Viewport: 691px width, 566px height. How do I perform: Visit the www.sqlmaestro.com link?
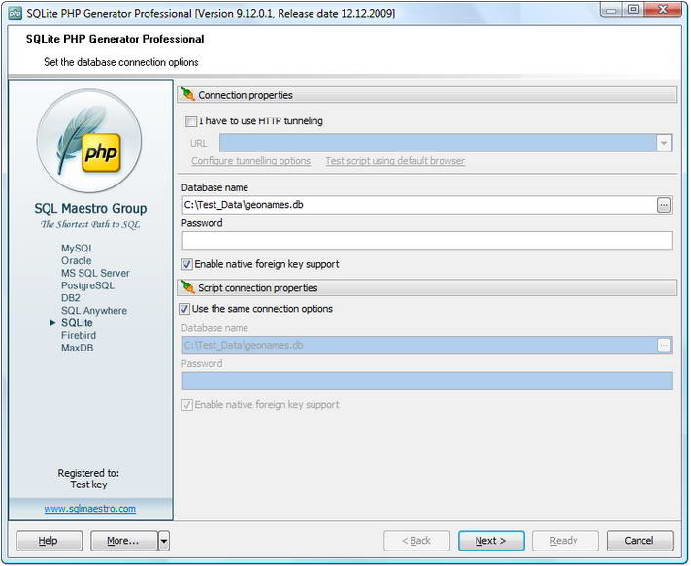[x=90, y=509]
